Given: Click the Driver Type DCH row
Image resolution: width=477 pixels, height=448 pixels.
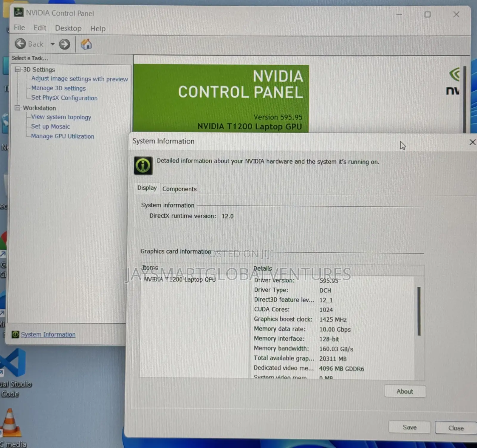Looking at the screenshot, I should coord(292,290).
